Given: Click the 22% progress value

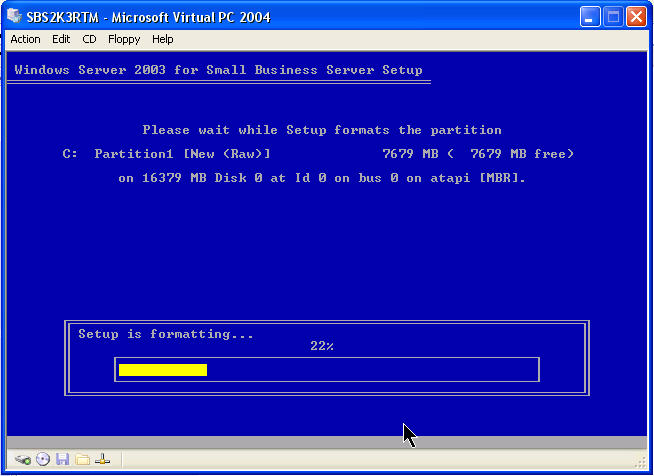Looking at the screenshot, I should coord(322,346).
